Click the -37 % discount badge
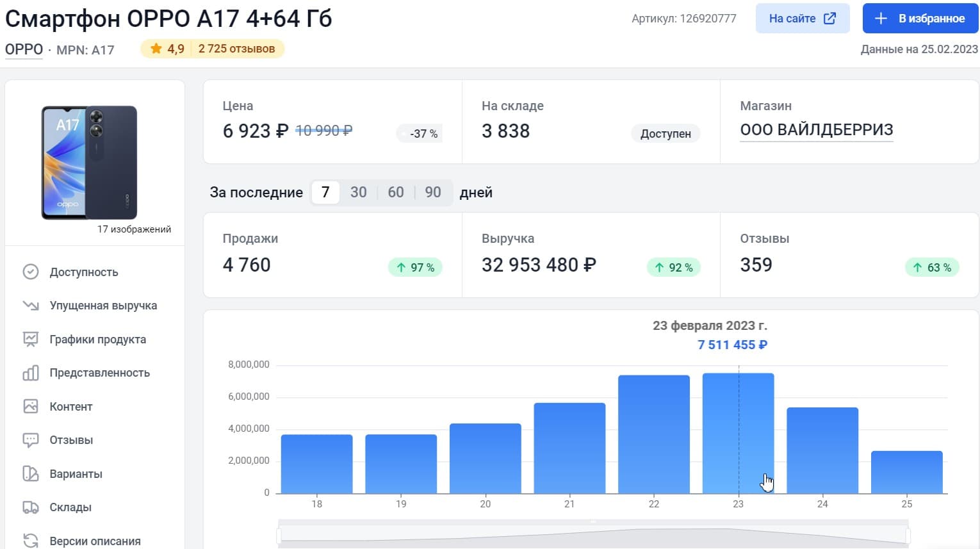The height and width of the screenshot is (549, 980). (x=420, y=133)
